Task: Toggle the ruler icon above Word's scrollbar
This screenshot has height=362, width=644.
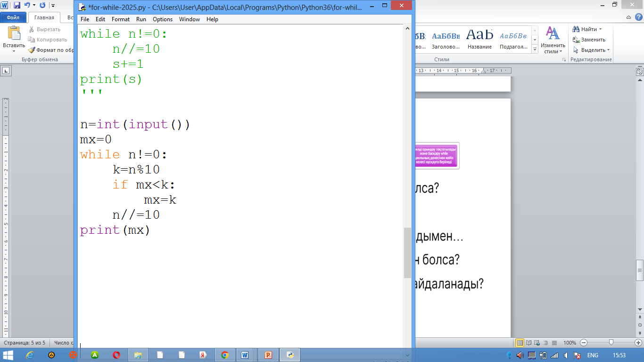Action: click(x=640, y=71)
